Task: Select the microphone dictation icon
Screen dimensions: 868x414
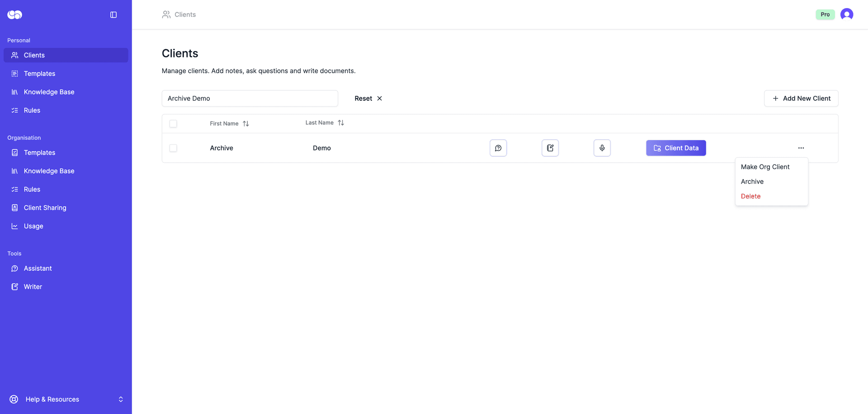Action: [x=602, y=148]
